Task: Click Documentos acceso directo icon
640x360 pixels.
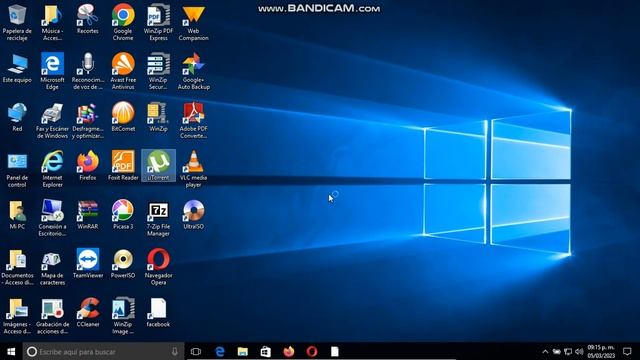Action: pos(17,267)
